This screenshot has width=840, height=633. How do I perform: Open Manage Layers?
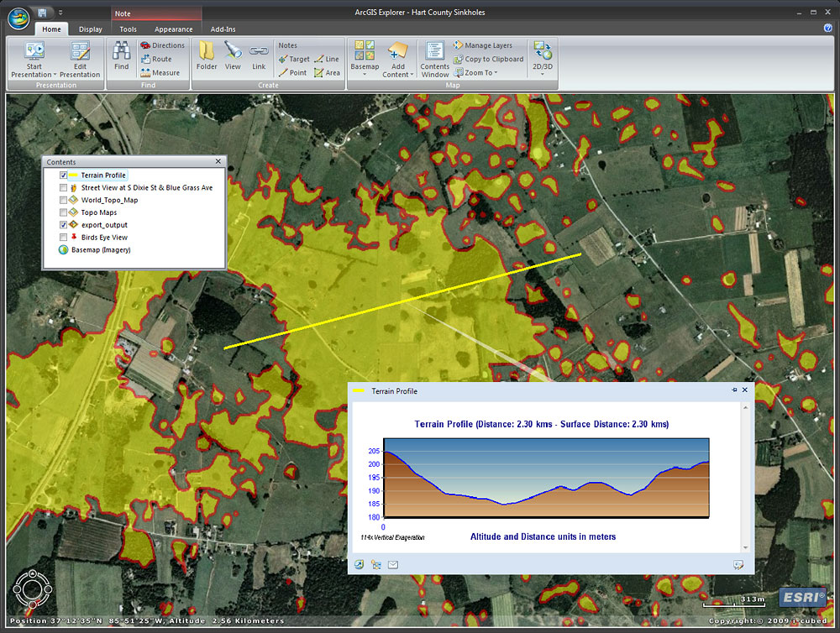tap(483, 45)
